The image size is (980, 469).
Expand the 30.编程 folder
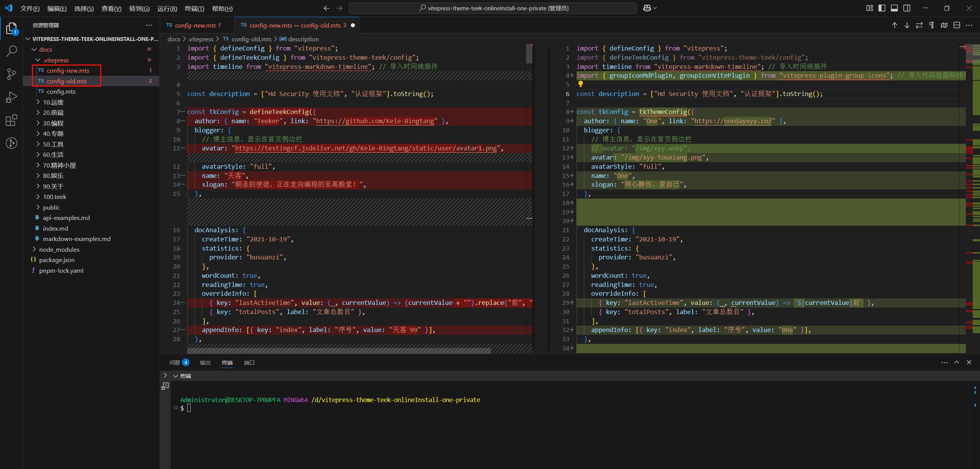(38, 123)
